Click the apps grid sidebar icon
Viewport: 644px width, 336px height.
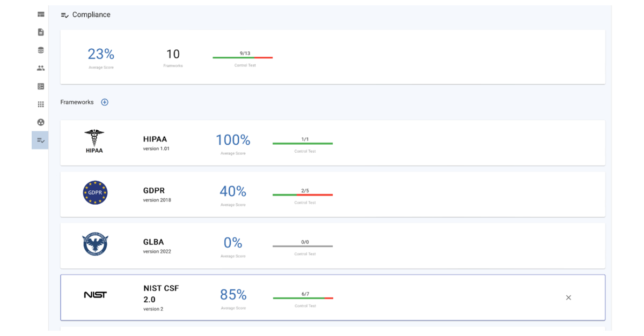coord(41,104)
